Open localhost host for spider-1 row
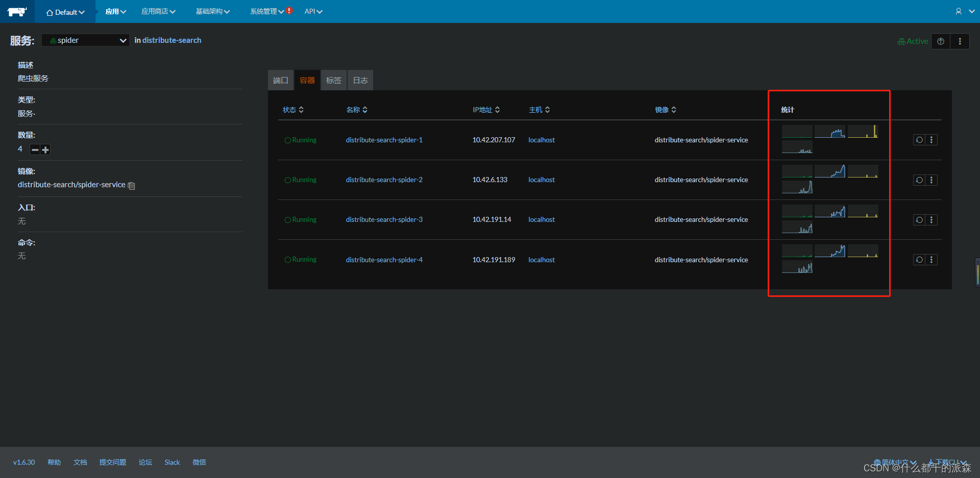The image size is (980, 478). (542, 140)
